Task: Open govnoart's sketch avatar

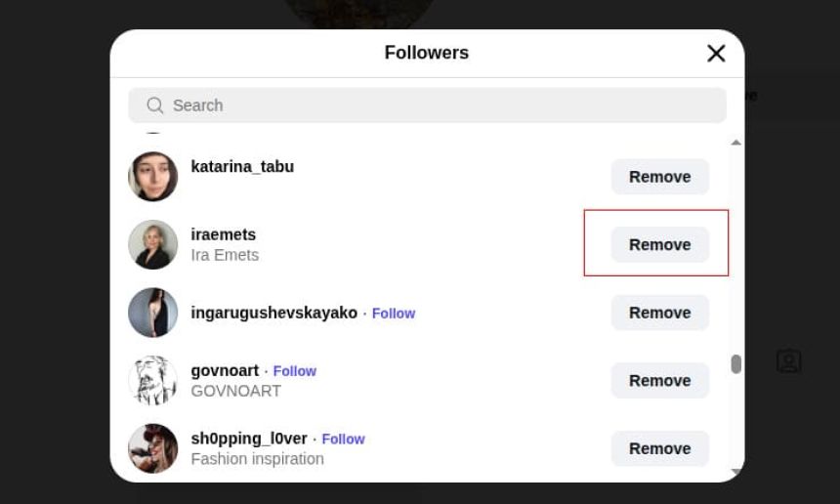Action: pos(153,381)
